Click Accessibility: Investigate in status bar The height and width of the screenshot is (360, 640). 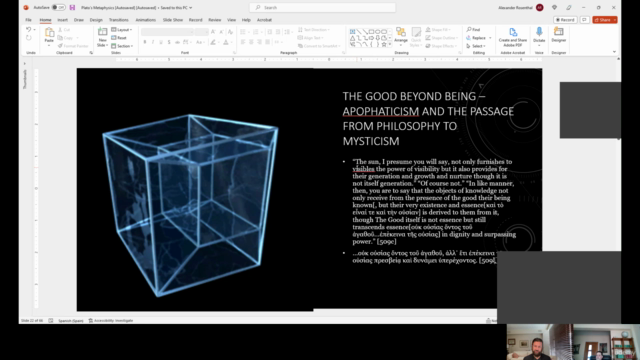pyautogui.click(x=111, y=320)
